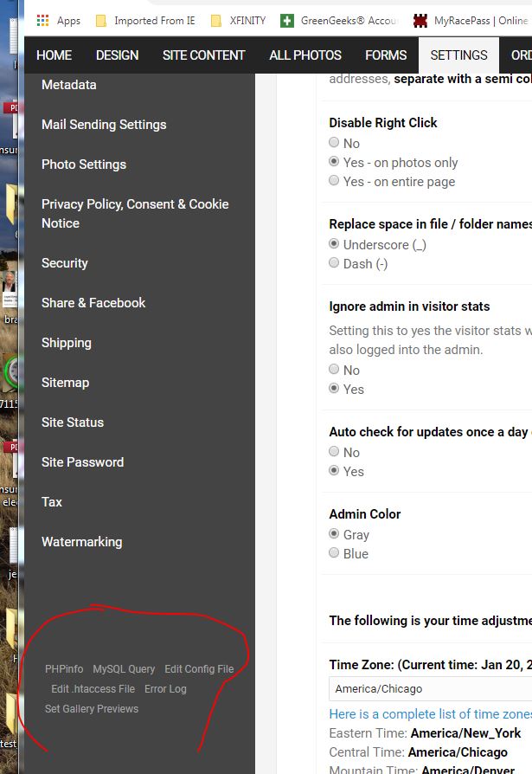Open the XFINITY bookmark folder
This screenshot has height=774, width=532.
tap(239, 20)
